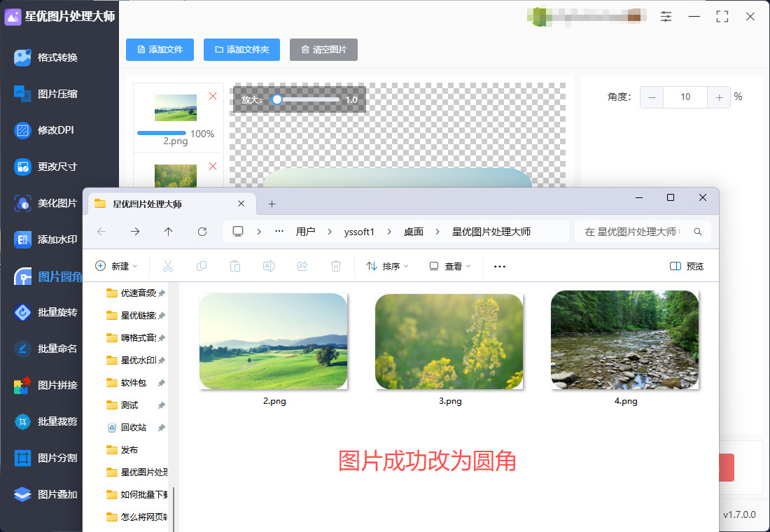
Task: Open a new Explorer tab with plus
Action: pyautogui.click(x=272, y=204)
